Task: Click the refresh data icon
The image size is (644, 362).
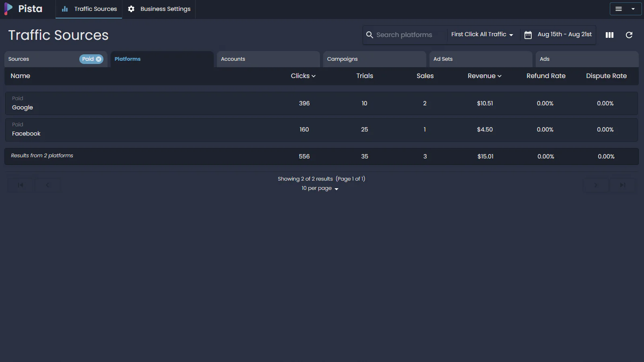Action: click(629, 35)
